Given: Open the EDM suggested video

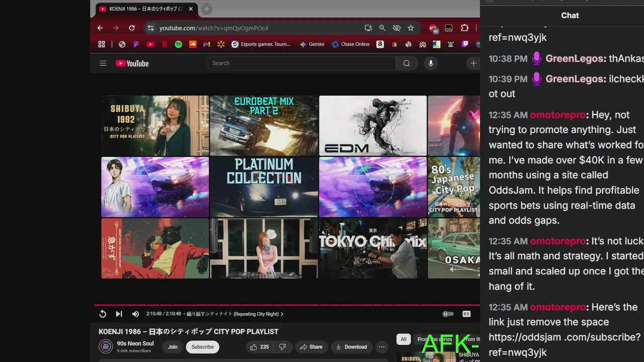Looking at the screenshot, I should pos(373,126).
